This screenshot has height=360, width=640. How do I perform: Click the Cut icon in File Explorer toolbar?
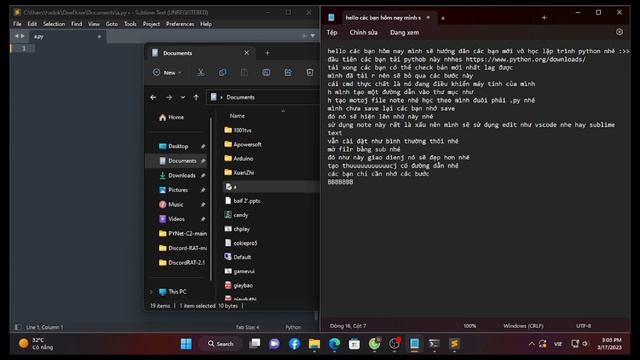coord(200,72)
